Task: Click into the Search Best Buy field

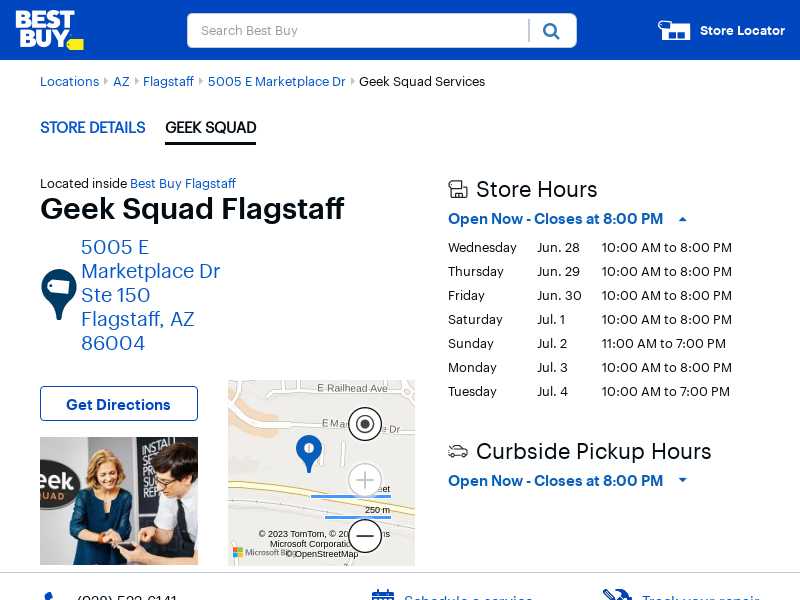Action: (x=358, y=31)
